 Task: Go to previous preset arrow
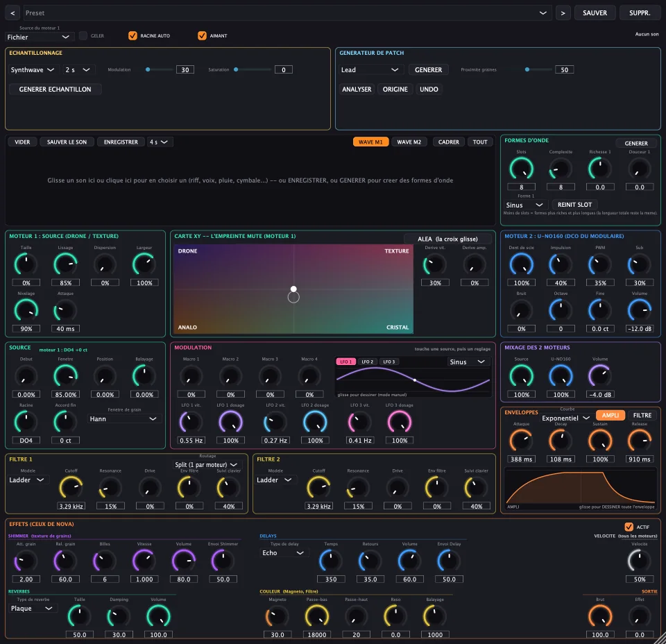click(x=12, y=13)
